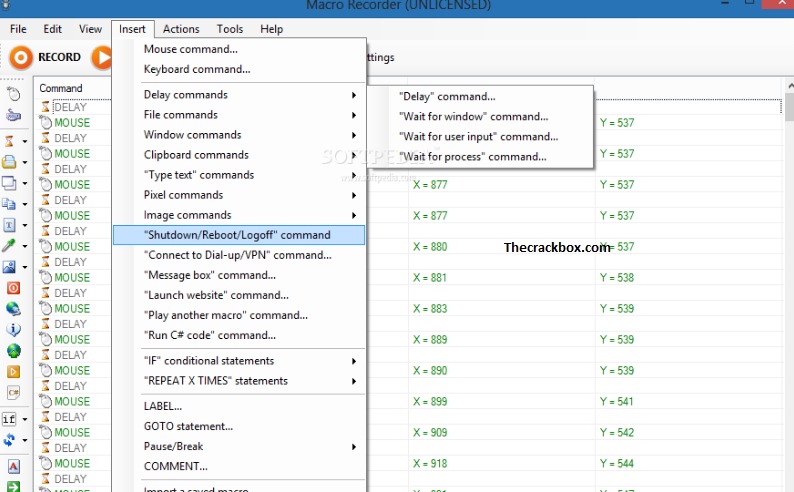Select '"Shutdown/Reboot/Logoff" command' entry
The image size is (794, 492).
coord(239,235)
